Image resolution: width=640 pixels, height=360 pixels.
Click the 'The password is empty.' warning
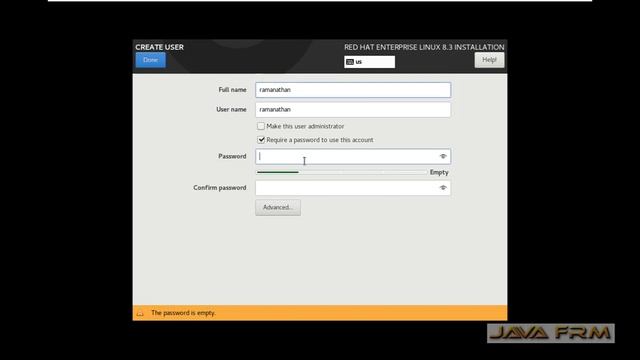pyautogui.click(x=183, y=313)
